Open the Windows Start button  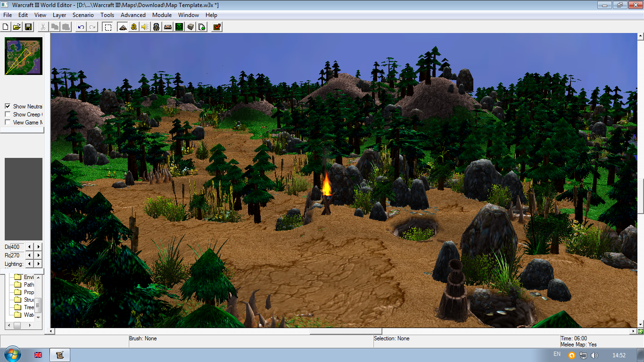[x=12, y=354]
